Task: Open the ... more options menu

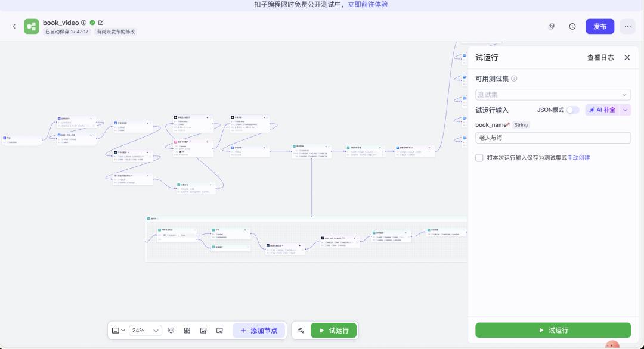Action: [x=627, y=26]
